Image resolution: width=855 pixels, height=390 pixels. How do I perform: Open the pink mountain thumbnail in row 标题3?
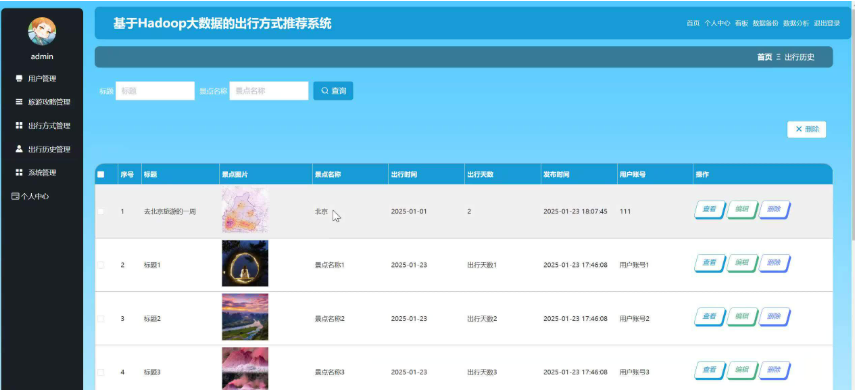click(x=245, y=369)
